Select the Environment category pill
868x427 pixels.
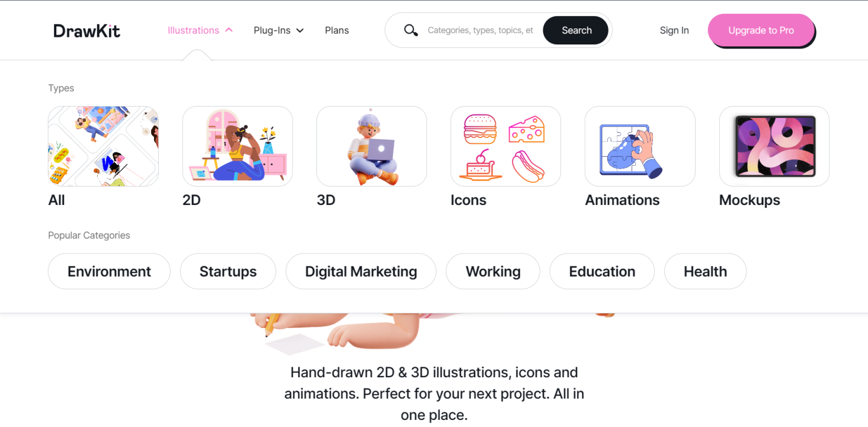pos(109,271)
